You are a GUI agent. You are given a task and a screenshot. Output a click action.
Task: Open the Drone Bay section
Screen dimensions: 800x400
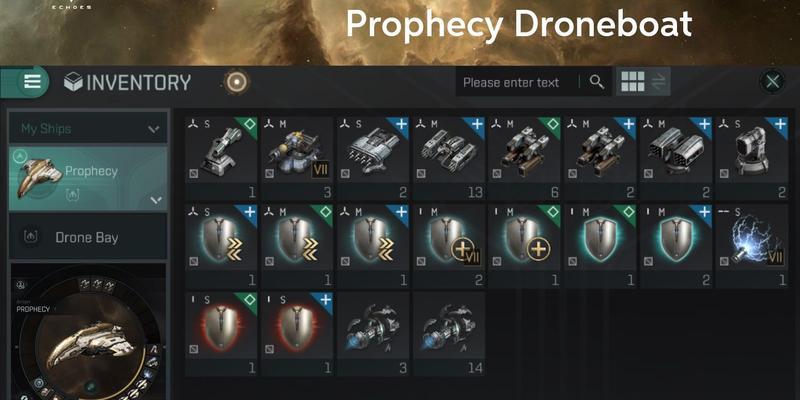click(88, 237)
